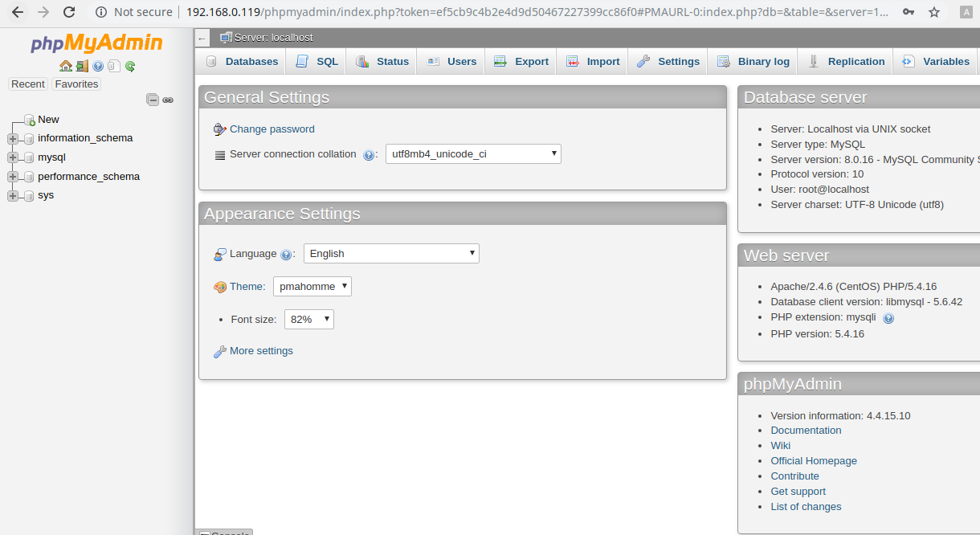
Task: Click the browser profile avatar icon
Action: [x=966, y=11]
